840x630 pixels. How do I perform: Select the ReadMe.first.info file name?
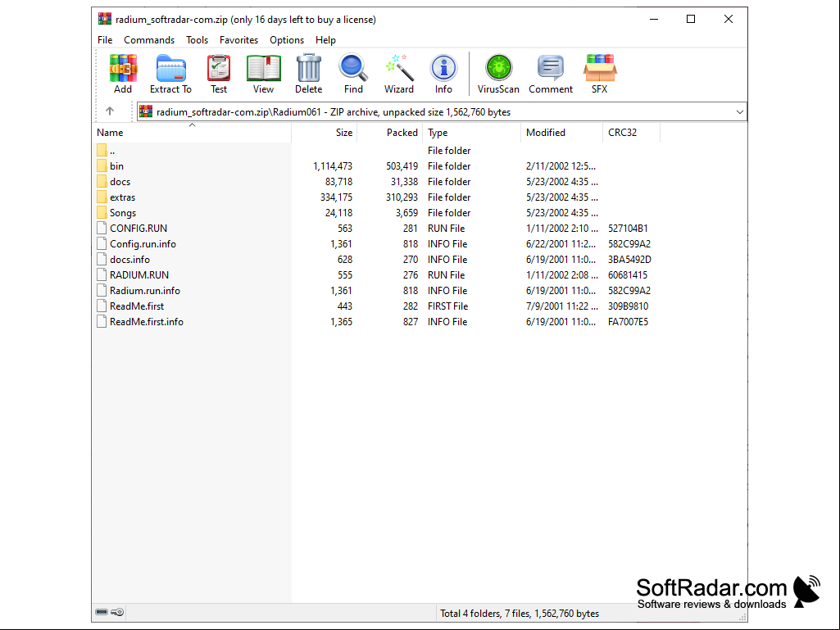[x=147, y=321]
